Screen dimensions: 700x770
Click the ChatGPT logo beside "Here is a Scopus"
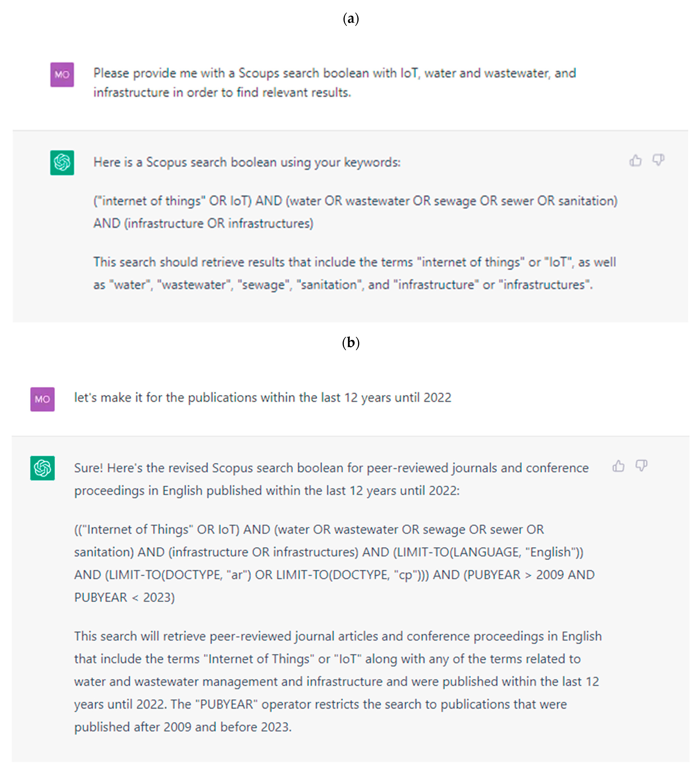point(62,163)
